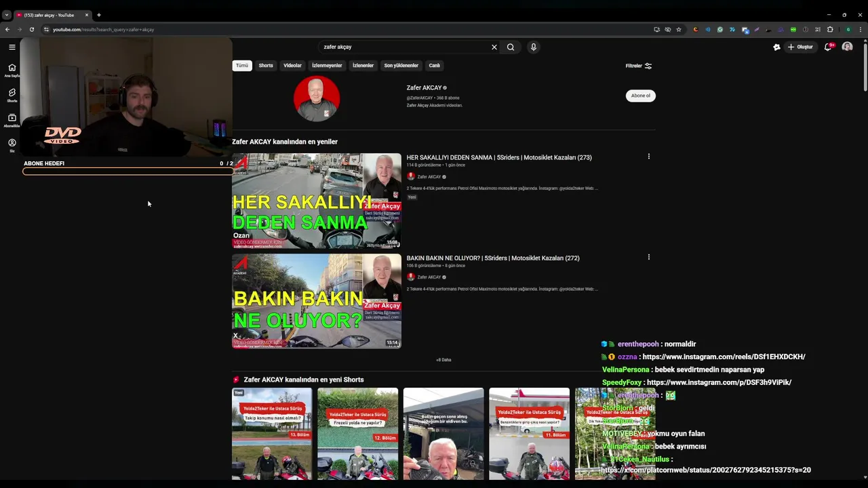Image resolution: width=868 pixels, height=488 pixels.
Task: Click the green NOX extension icon
Action: coord(793,29)
